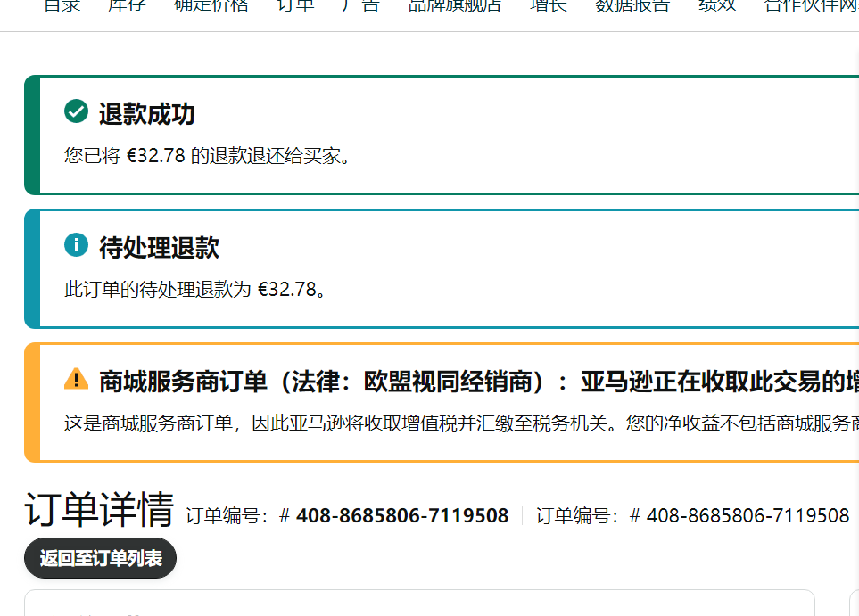Image resolution: width=859 pixels, height=616 pixels.
Task: Click the orange warning triangle icon
Action: [x=77, y=379]
